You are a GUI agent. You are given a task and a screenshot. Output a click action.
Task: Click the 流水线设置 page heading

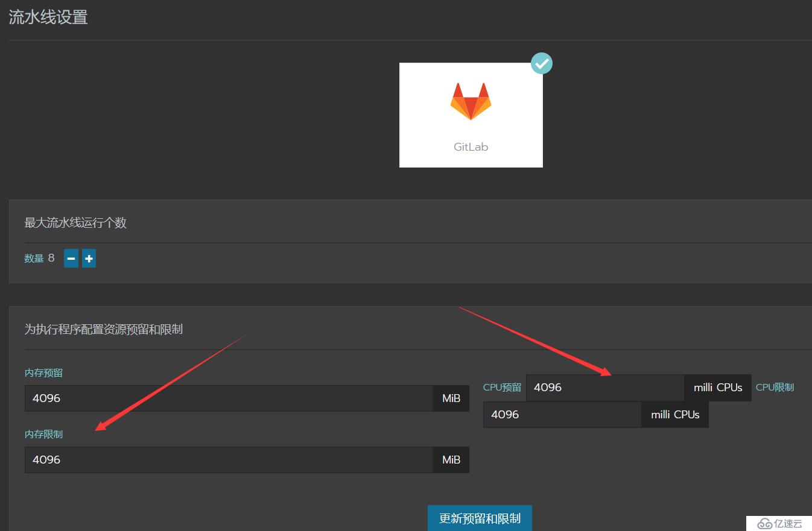48,17
